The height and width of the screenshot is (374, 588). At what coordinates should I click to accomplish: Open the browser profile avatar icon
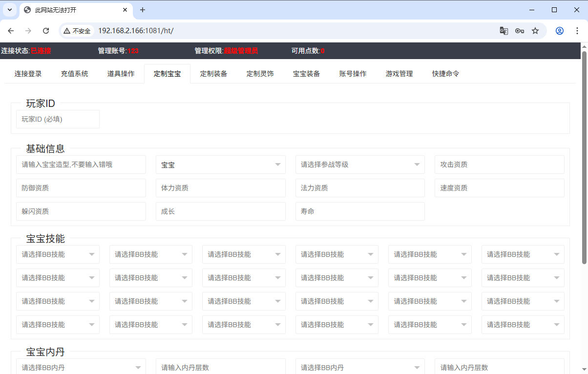point(560,31)
